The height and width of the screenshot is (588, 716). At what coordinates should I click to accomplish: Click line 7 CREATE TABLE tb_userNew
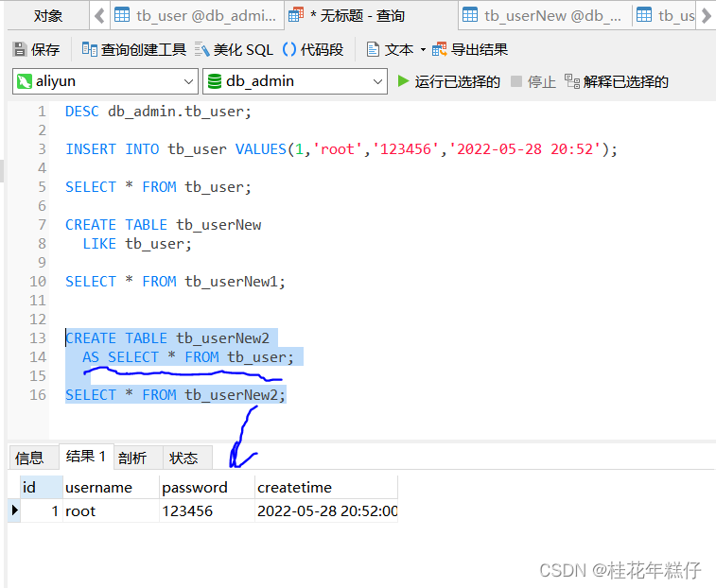click(x=163, y=225)
